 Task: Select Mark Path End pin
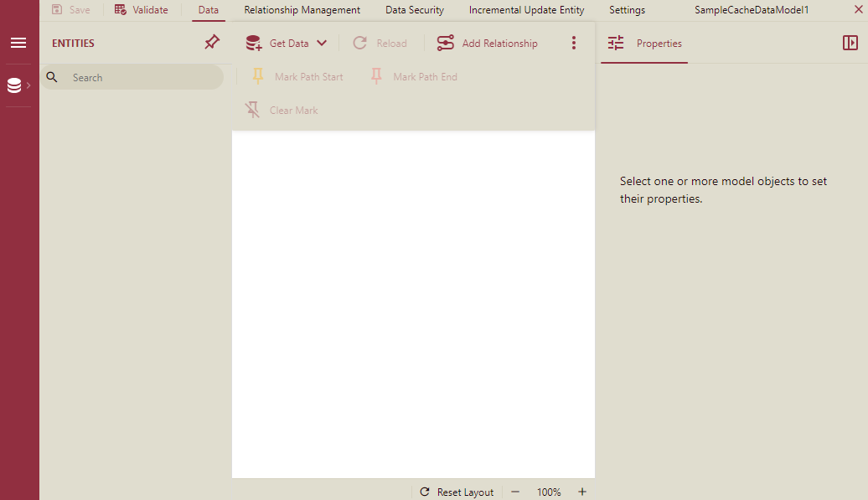376,77
